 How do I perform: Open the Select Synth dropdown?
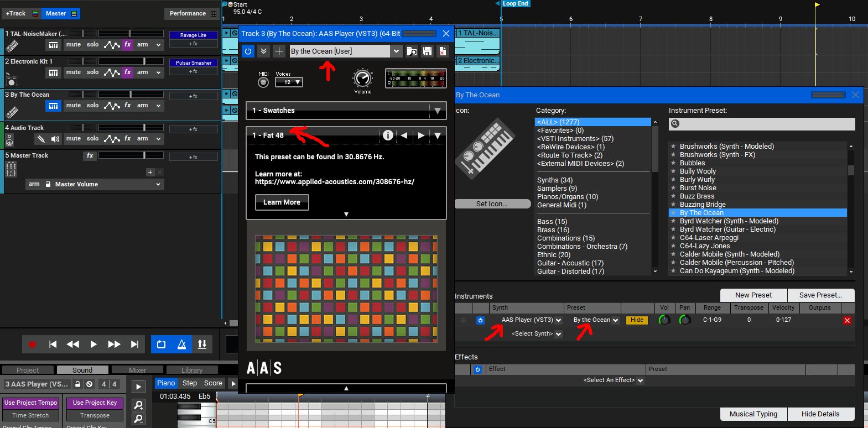point(558,334)
